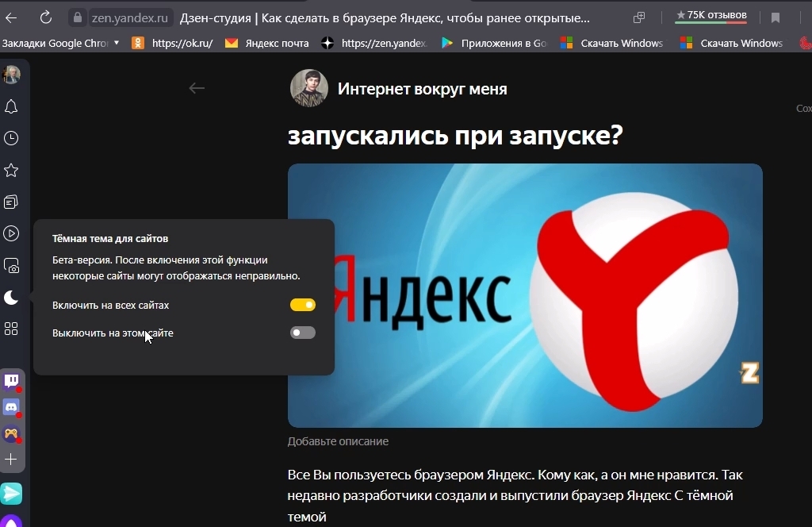Screen dimensions: 812x527
Task: Open the https://ok.ru/ bookmark
Action: pyautogui.click(x=173, y=44)
